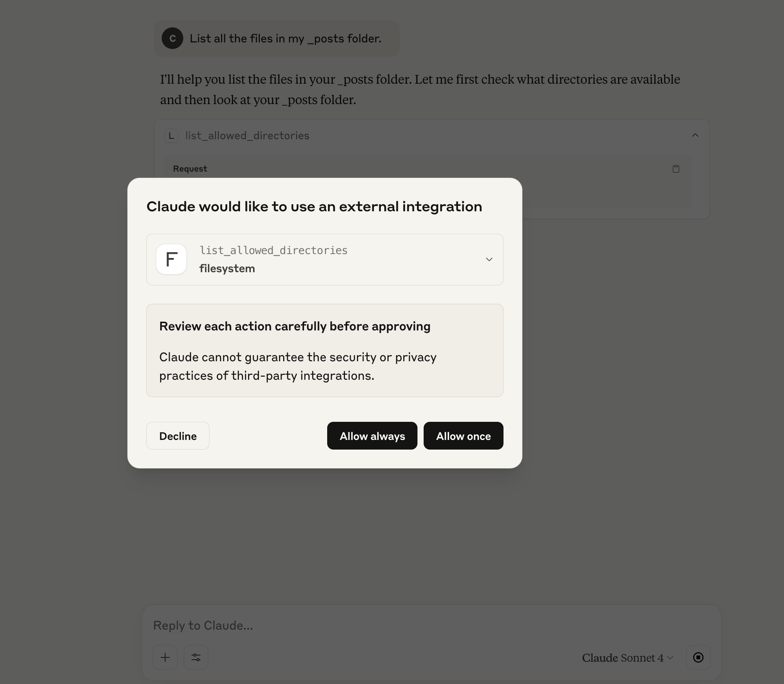
Task: Collapse the list_allowed_directories tool call panel
Action: click(x=695, y=135)
